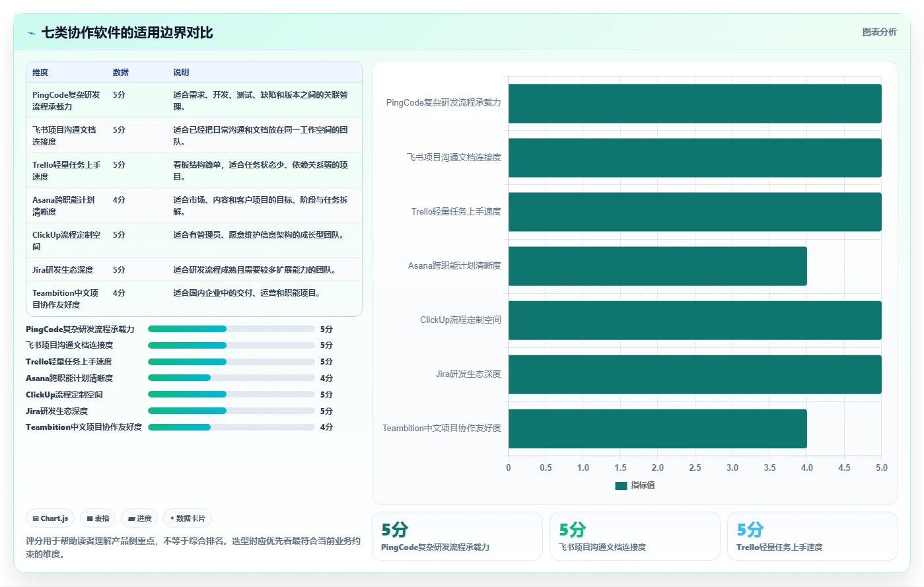The width and height of the screenshot is (924, 587).
Task: Click the Jira研发生态深度 label on the chart axis
Action: [468, 374]
